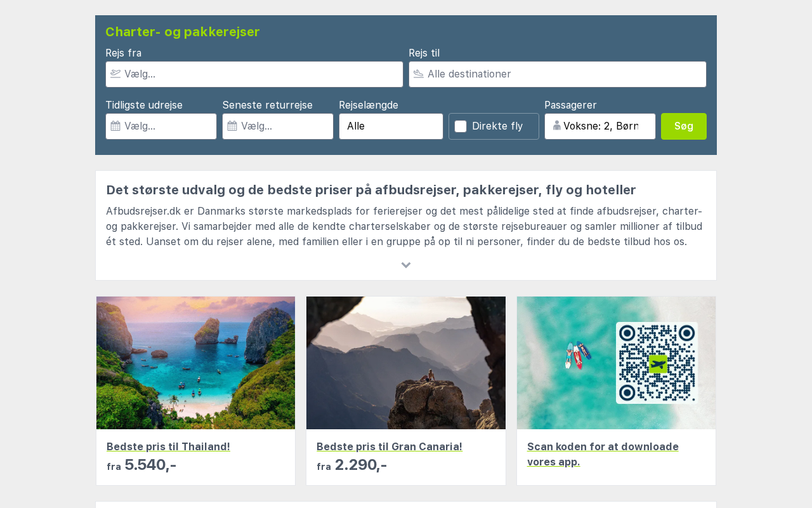The height and width of the screenshot is (508, 812).
Task: Open the Rejselængde dropdown showing Alle
Action: 391,126
